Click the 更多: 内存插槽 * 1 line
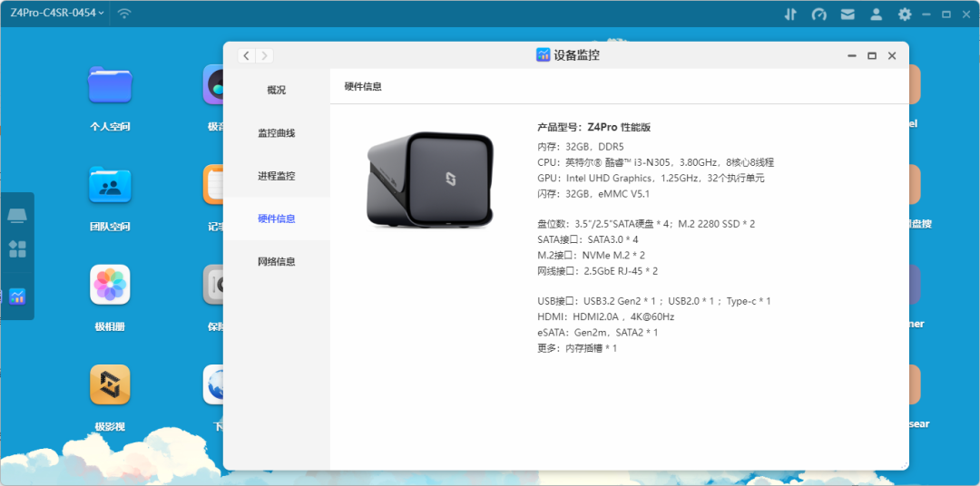The height and width of the screenshot is (486, 980). tap(577, 348)
